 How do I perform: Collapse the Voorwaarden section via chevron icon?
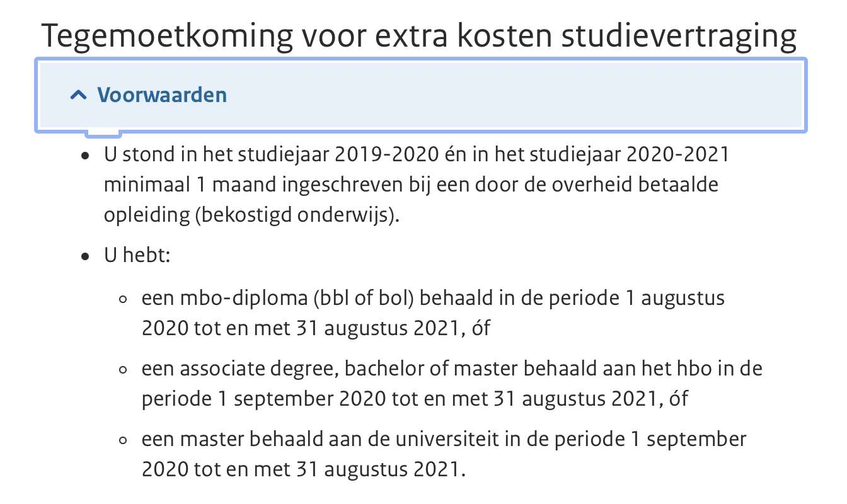[79, 95]
